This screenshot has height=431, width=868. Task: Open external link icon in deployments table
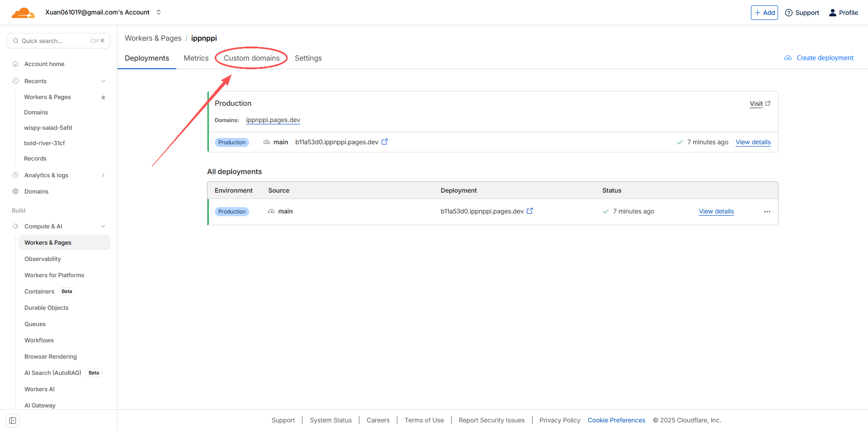[x=530, y=211]
